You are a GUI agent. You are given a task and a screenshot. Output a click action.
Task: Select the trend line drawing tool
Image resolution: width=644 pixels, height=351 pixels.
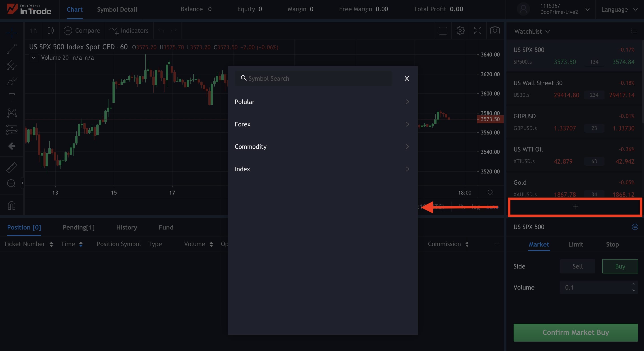(11, 49)
